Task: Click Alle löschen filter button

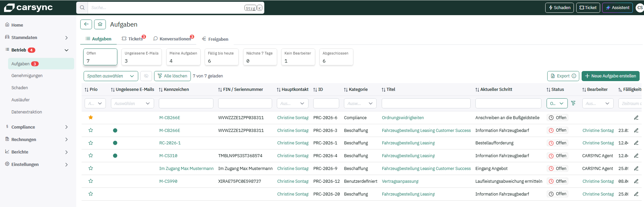Action: [x=172, y=76]
